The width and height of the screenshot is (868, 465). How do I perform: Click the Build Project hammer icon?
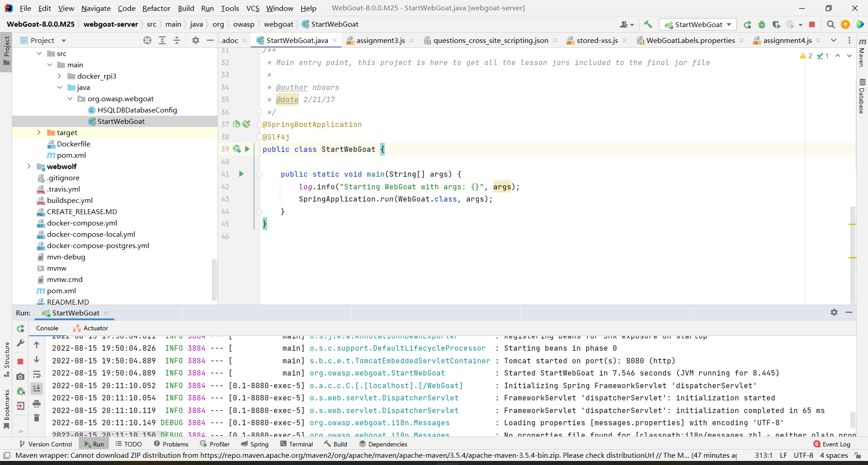pyautogui.click(x=648, y=24)
